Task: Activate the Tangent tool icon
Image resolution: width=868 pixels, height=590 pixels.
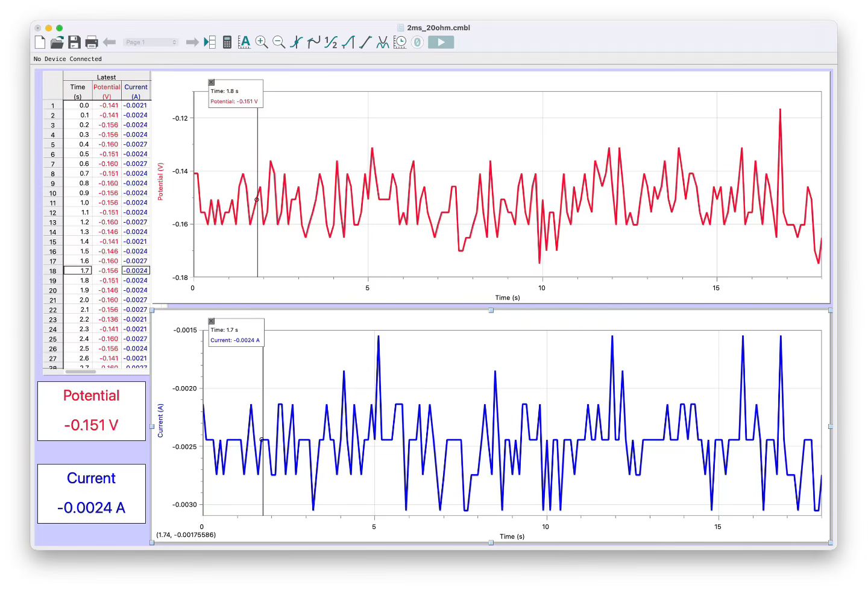Action: [x=313, y=42]
